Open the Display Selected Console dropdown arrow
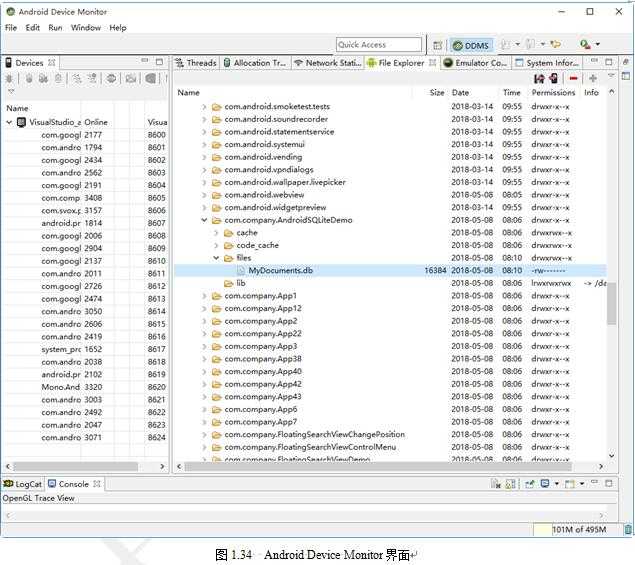The image size is (635, 565). [556, 484]
